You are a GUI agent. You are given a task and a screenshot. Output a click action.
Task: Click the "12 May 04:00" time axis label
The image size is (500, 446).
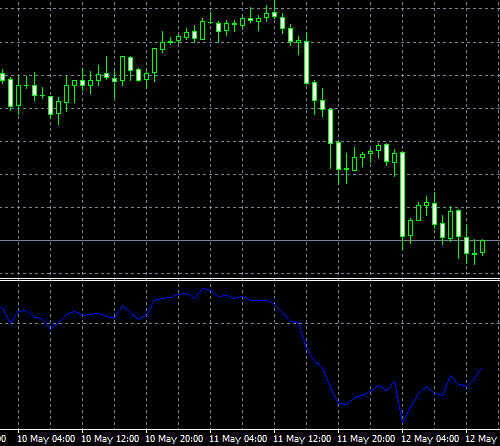point(430,438)
